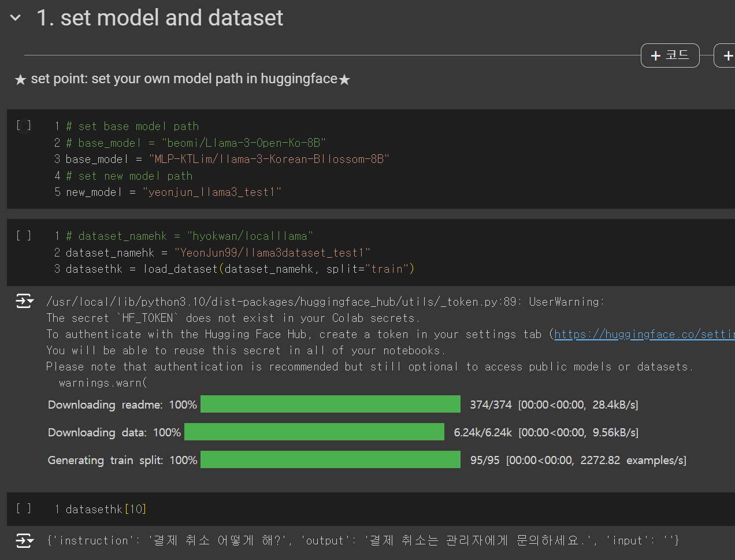Run the datasethk[10] code cell
Screen dimensions: 735x560
(24, 509)
